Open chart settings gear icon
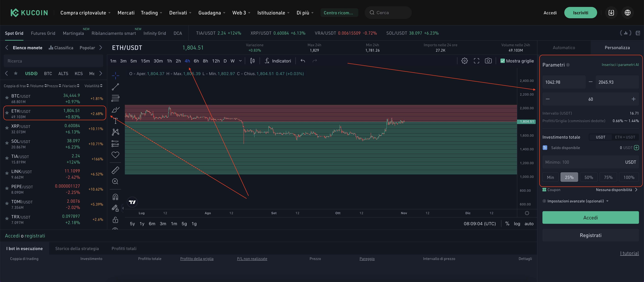This screenshot has height=282, width=644. [x=464, y=61]
